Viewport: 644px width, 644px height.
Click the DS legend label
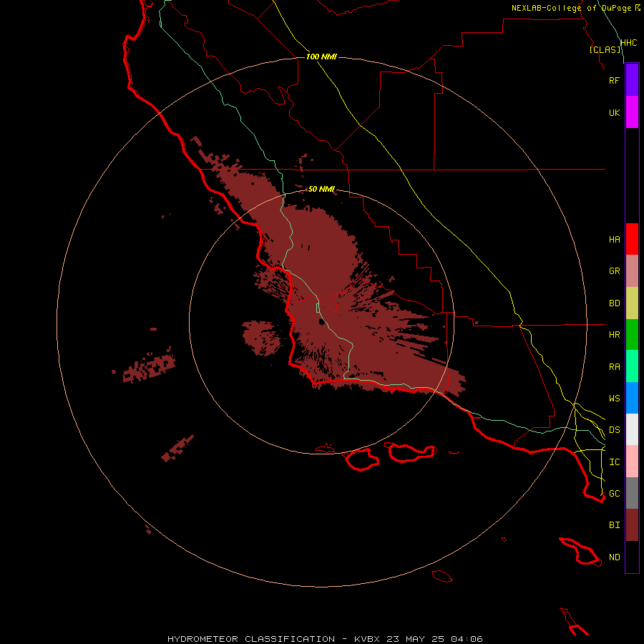pos(614,430)
